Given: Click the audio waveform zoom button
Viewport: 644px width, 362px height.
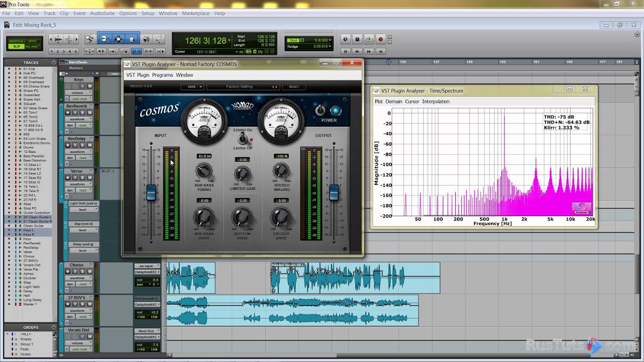Looking at the screenshot, I should 58,39.
